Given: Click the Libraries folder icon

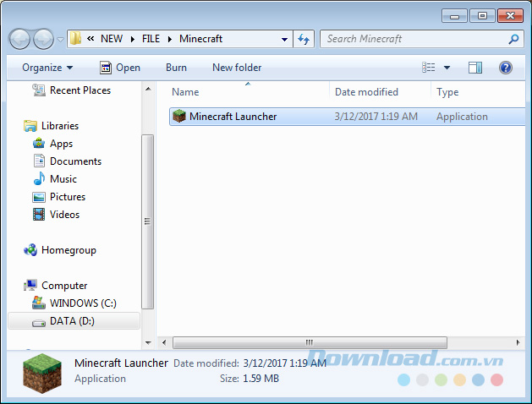Looking at the screenshot, I should pos(30,126).
